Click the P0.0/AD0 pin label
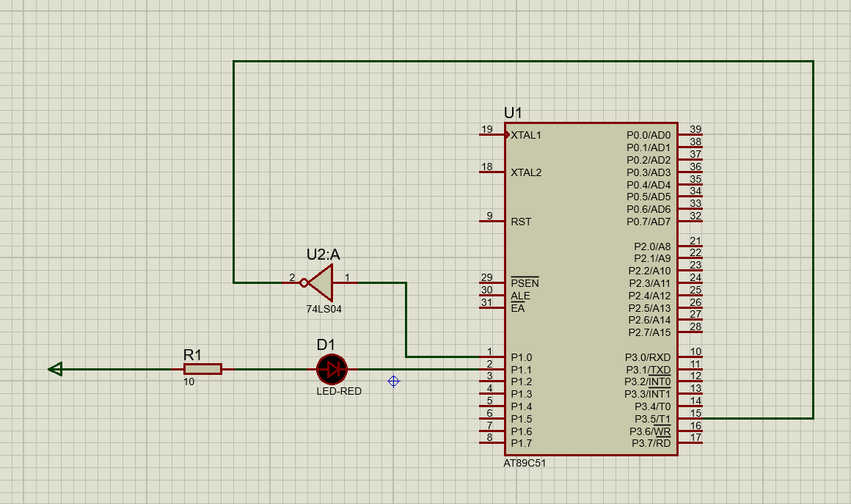Viewport: 851px width, 504px height. tap(649, 135)
